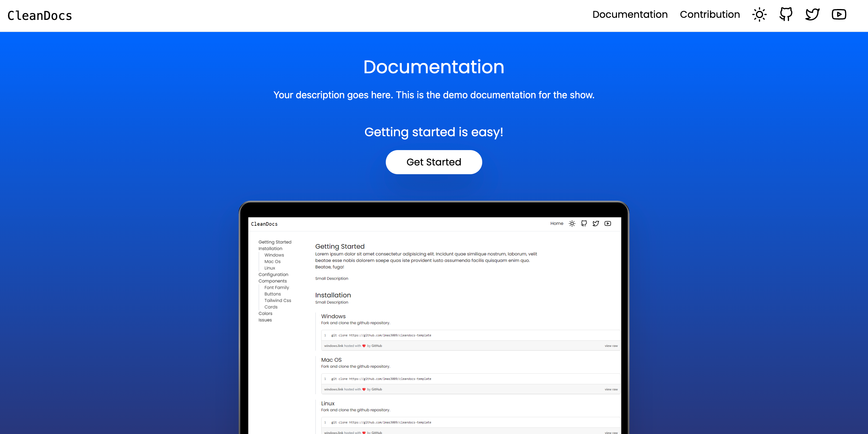Open the GitHub icon in header

[786, 14]
